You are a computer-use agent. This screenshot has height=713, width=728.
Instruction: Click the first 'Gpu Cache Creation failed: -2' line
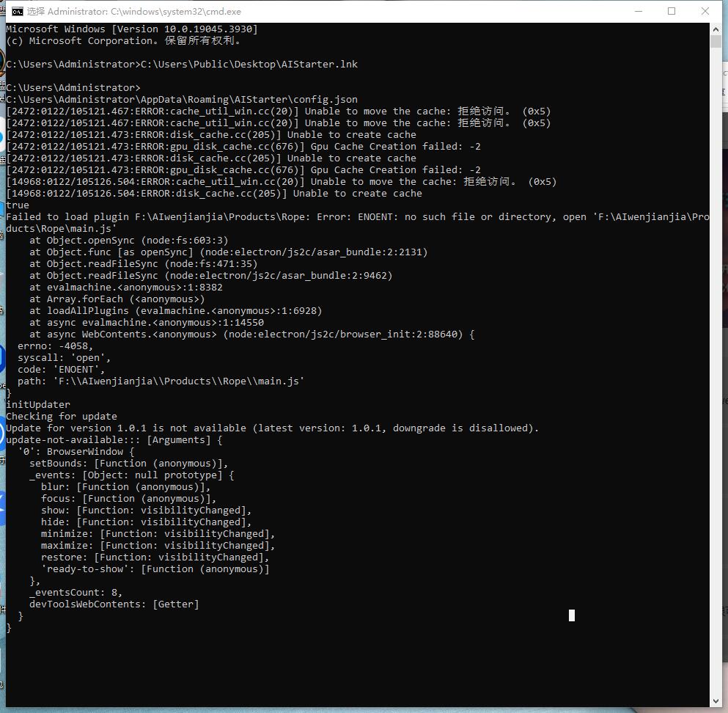click(x=243, y=146)
